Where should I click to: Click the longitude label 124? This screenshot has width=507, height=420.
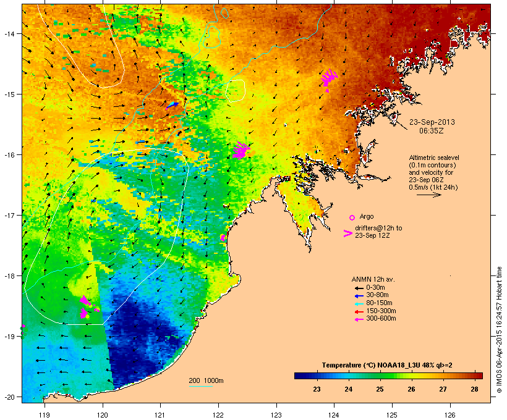(x=334, y=415)
